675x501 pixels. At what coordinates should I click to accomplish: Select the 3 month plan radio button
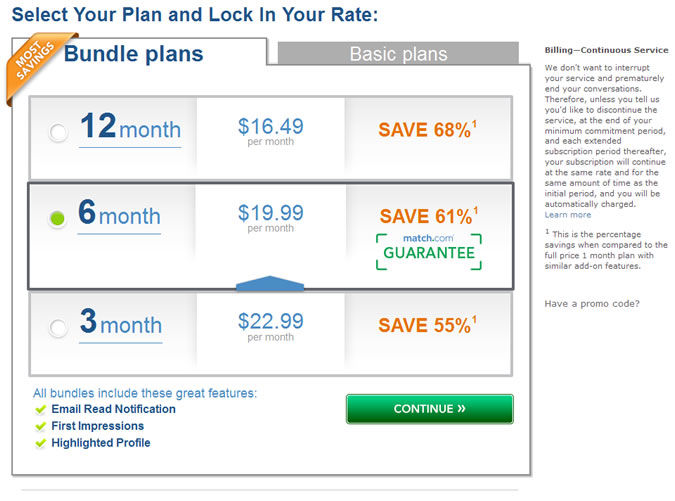58,328
